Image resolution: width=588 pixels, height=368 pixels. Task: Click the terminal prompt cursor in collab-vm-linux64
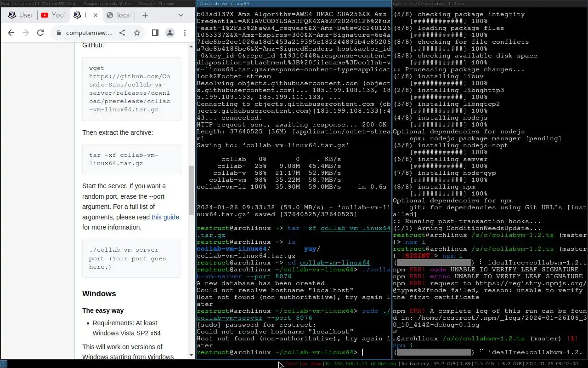coord(362,352)
